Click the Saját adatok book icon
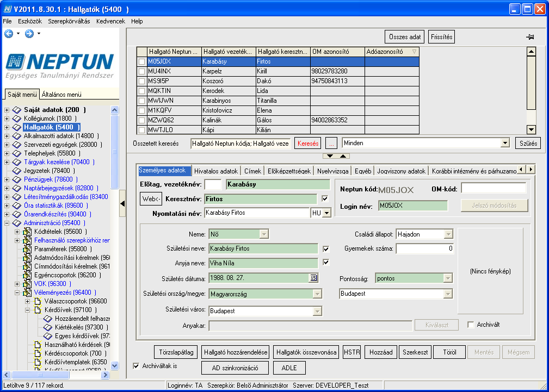Image resolution: width=549 pixels, height=392 pixels. 17,110
